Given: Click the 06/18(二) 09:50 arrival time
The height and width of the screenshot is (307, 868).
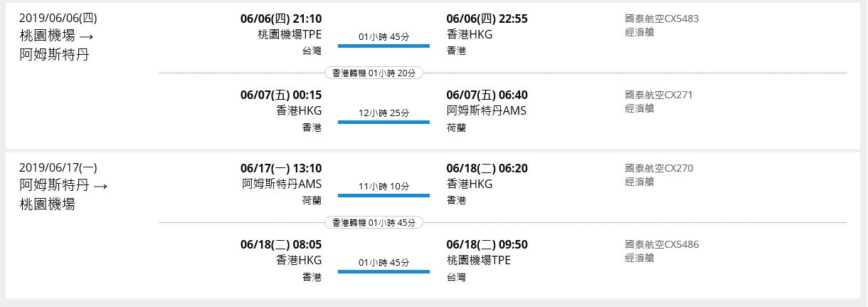Looking at the screenshot, I should click(487, 245).
